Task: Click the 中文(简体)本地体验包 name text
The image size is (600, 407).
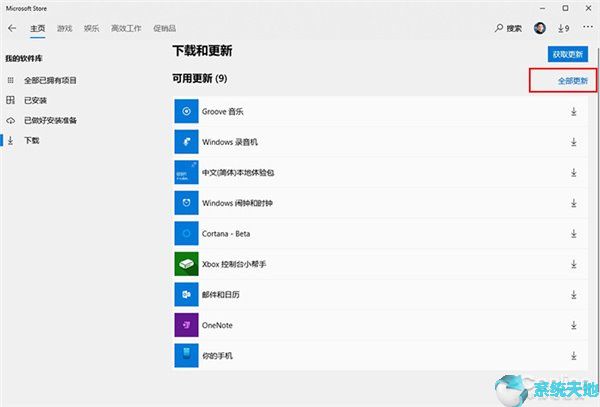Action: (x=238, y=173)
